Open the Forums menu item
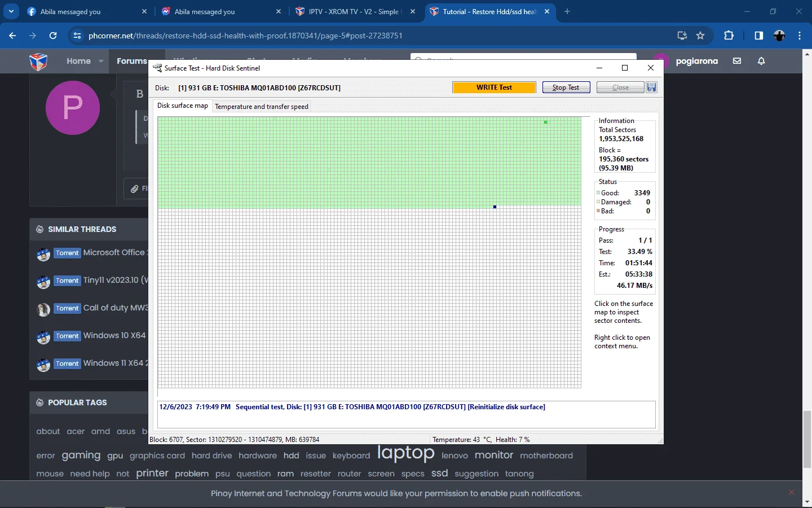This screenshot has width=812, height=508. (x=132, y=61)
